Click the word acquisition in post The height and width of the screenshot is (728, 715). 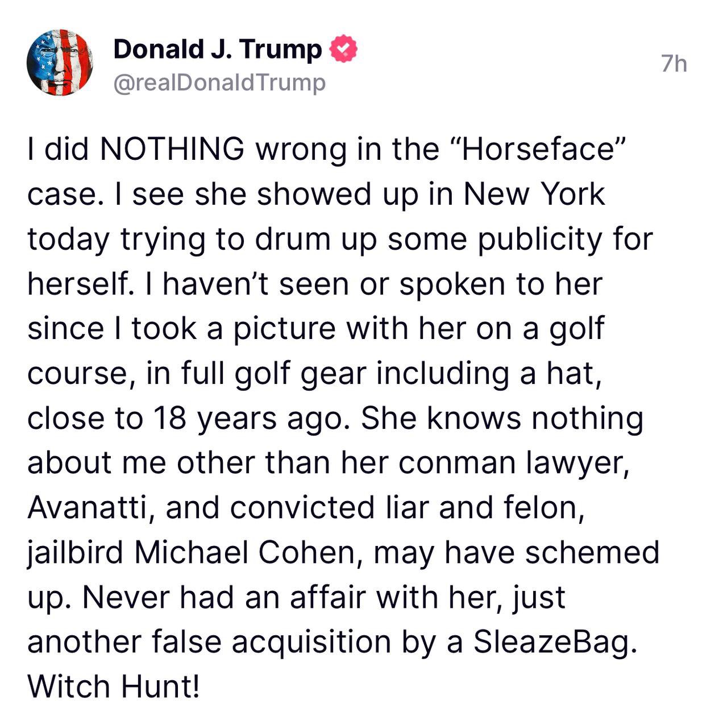[311, 643]
